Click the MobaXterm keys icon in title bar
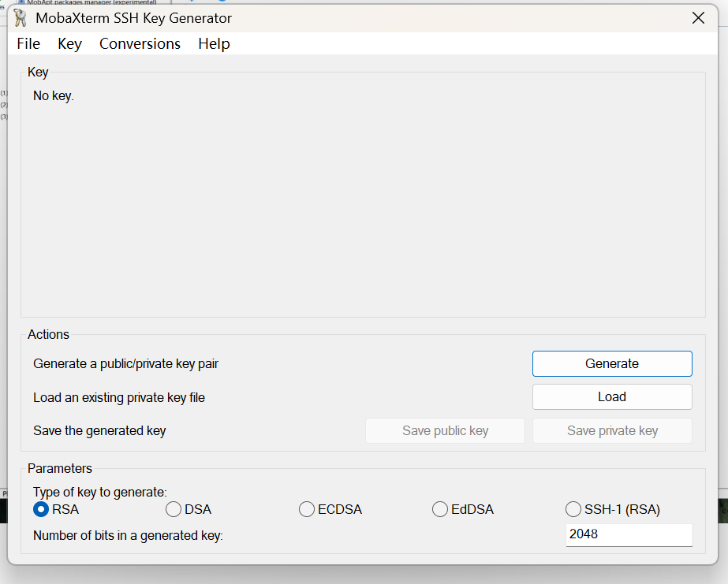The width and height of the screenshot is (728, 584). click(20, 17)
